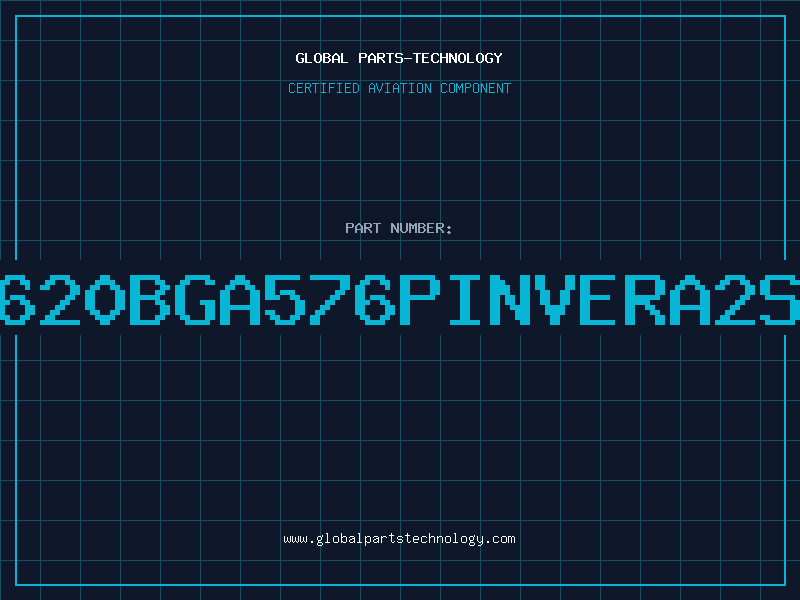The width and height of the screenshot is (800, 600).
Task: Click the word TECHNOLOGY in the header
Action: (x=458, y=58)
